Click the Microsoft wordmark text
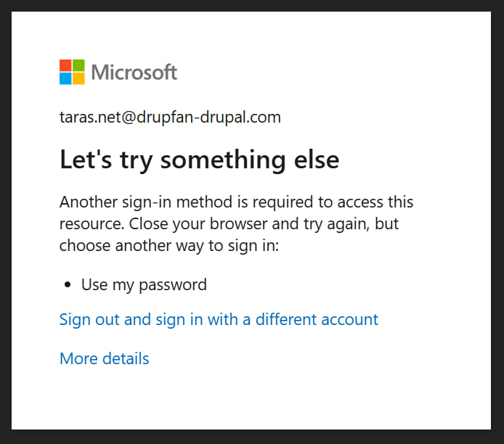 pos(134,73)
